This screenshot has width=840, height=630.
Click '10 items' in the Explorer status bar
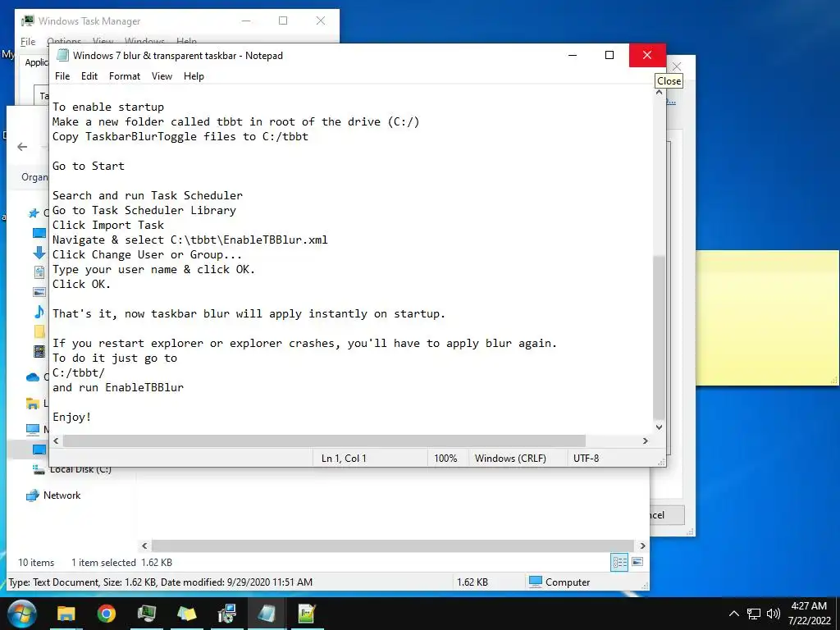pyautogui.click(x=36, y=563)
